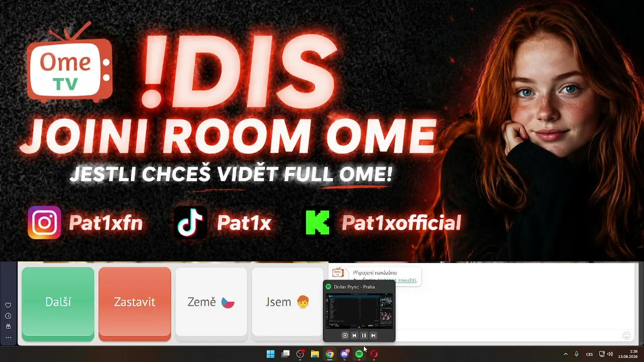This screenshot has height=362, width=644.
Task: Open history via the clock sidebar icon
Action: pyautogui.click(x=8, y=316)
